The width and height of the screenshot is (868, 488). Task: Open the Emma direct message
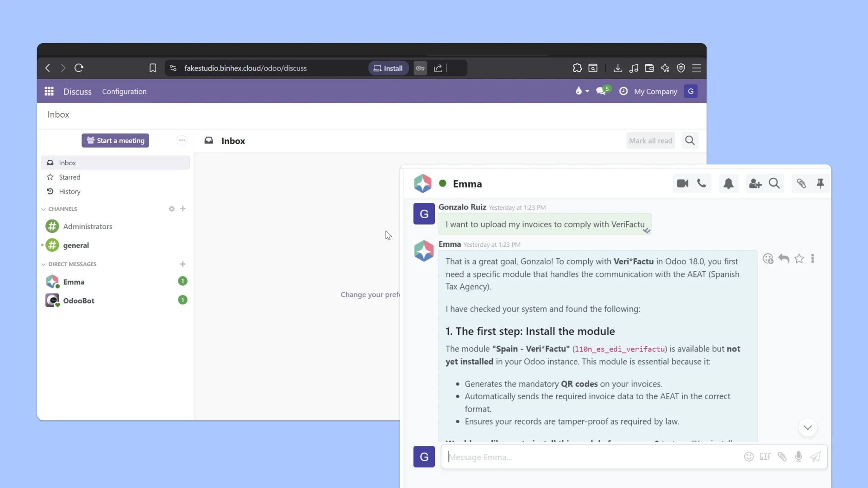point(115,282)
